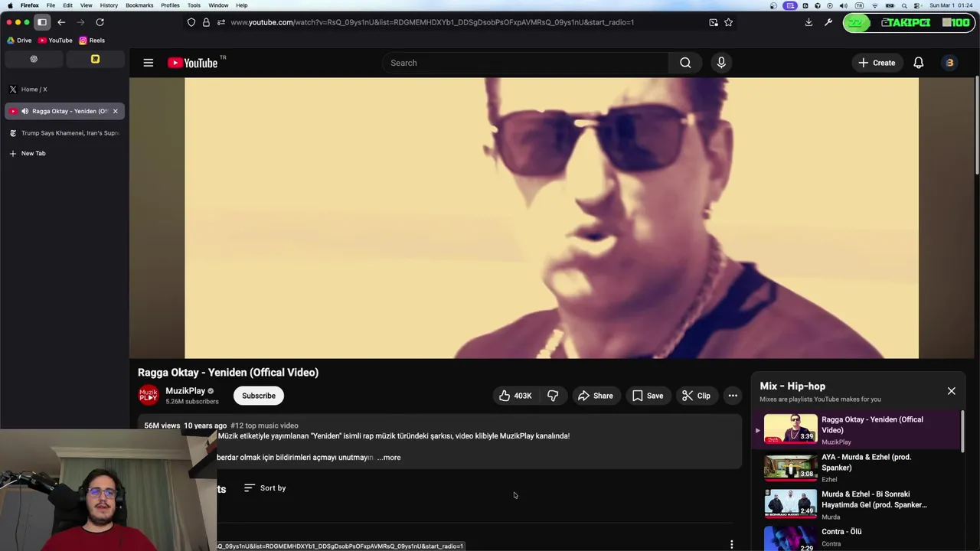The height and width of the screenshot is (551, 980).
Task: Click the page vertical scrollbar
Action: pyautogui.click(x=977, y=126)
